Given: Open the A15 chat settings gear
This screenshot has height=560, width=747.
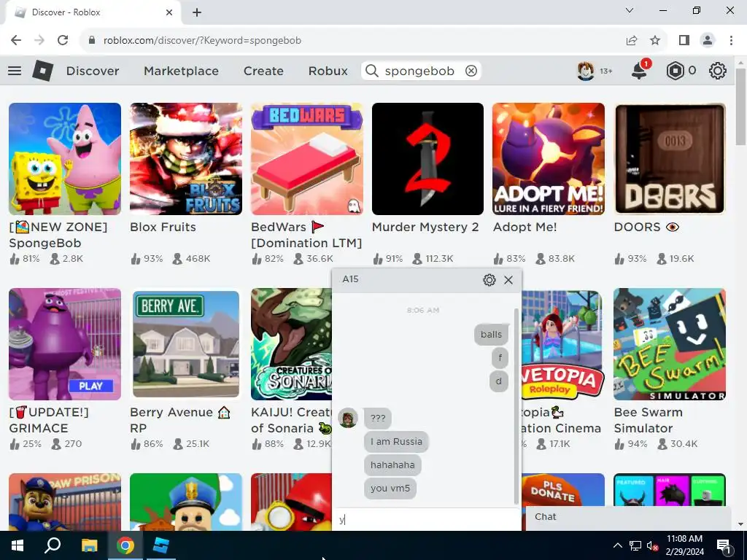Looking at the screenshot, I should click(x=489, y=280).
